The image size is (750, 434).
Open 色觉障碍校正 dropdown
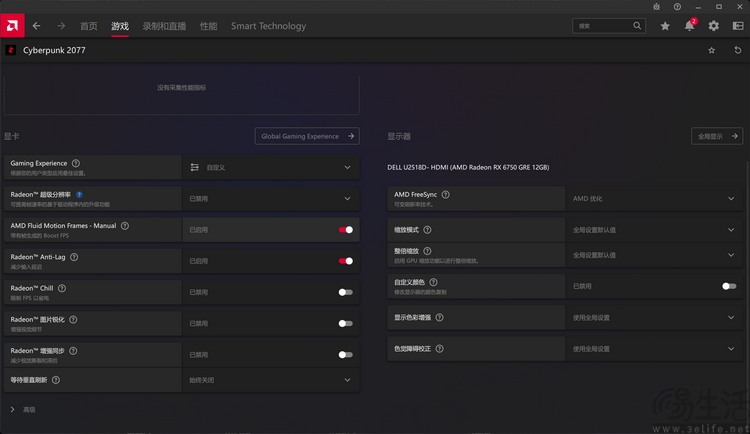click(654, 349)
